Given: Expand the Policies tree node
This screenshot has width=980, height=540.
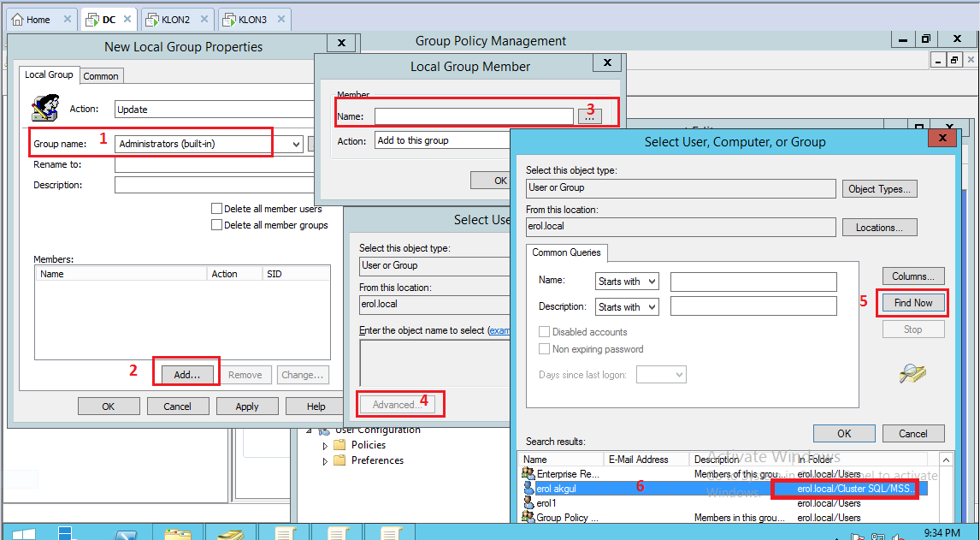Looking at the screenshot, I should (325, 446).
